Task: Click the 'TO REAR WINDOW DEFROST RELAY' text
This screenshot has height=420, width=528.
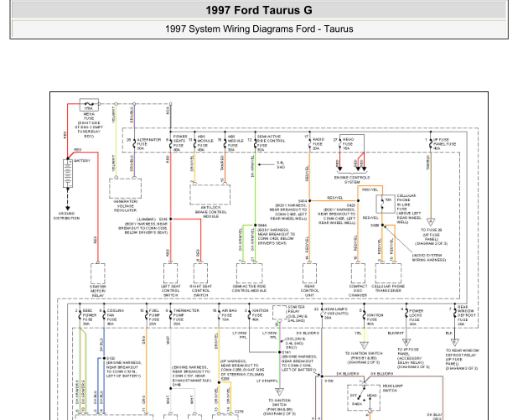Action: (x=462, y=360)
